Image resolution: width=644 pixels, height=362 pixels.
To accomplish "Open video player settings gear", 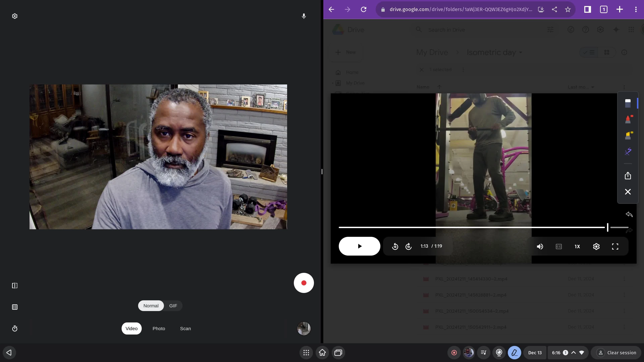I will [x=596, y=247].
